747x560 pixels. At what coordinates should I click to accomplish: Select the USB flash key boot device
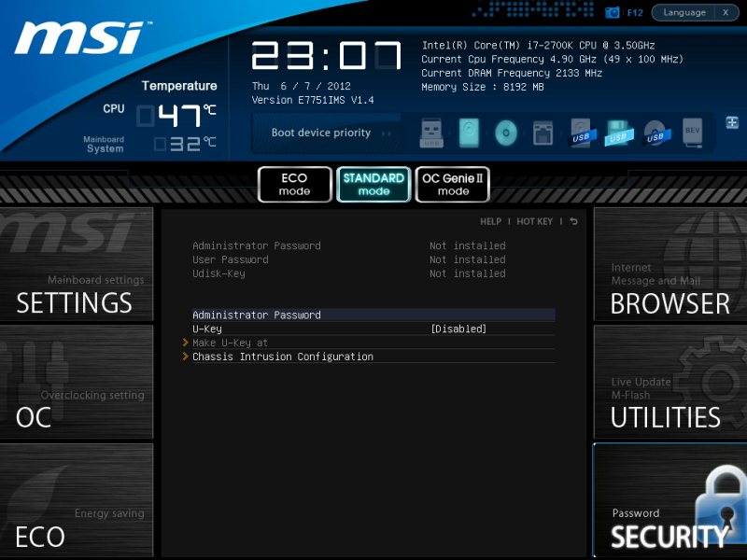click(x=431, y=133)
